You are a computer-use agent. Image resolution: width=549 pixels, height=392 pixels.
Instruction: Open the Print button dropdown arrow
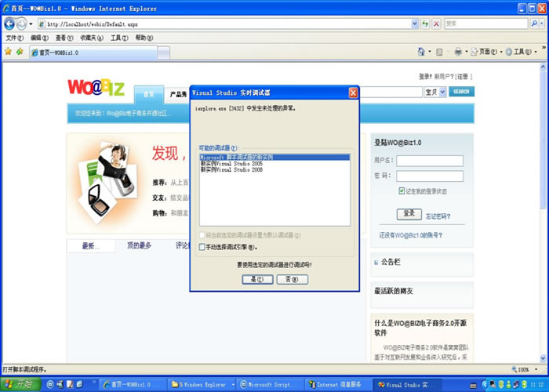tap(466, 52)
